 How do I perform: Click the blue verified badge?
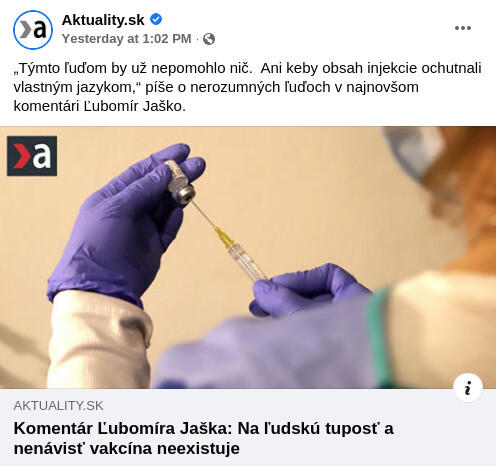156,19
